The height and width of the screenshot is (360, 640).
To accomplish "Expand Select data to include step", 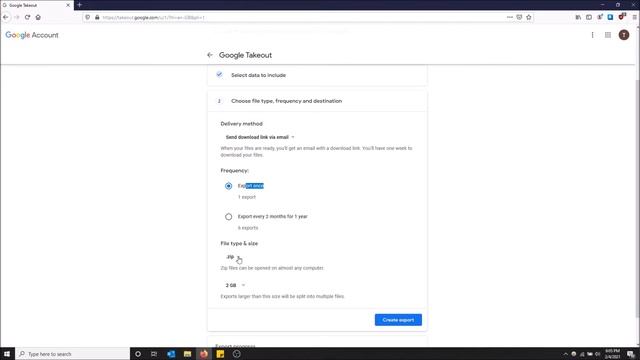I will pyautogui.click(x=317, y=75).
